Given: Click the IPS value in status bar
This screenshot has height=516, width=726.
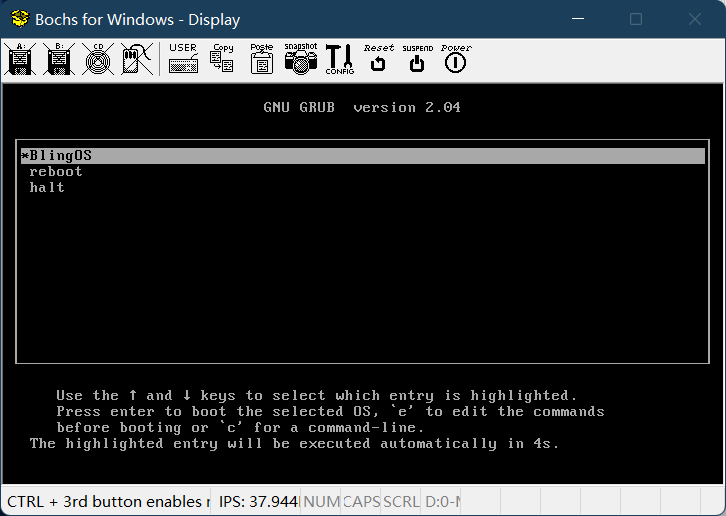Looking at the screenshot, I should click(258, 502).
